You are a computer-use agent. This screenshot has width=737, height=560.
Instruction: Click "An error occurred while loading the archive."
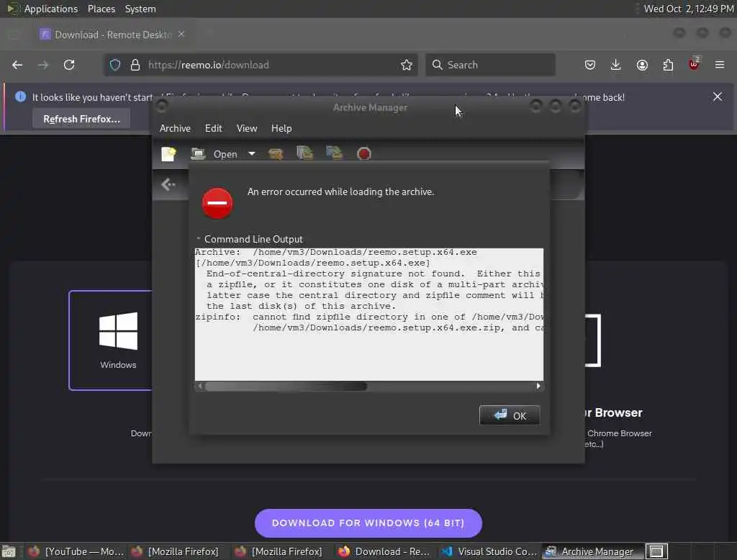tap(340, 192)
